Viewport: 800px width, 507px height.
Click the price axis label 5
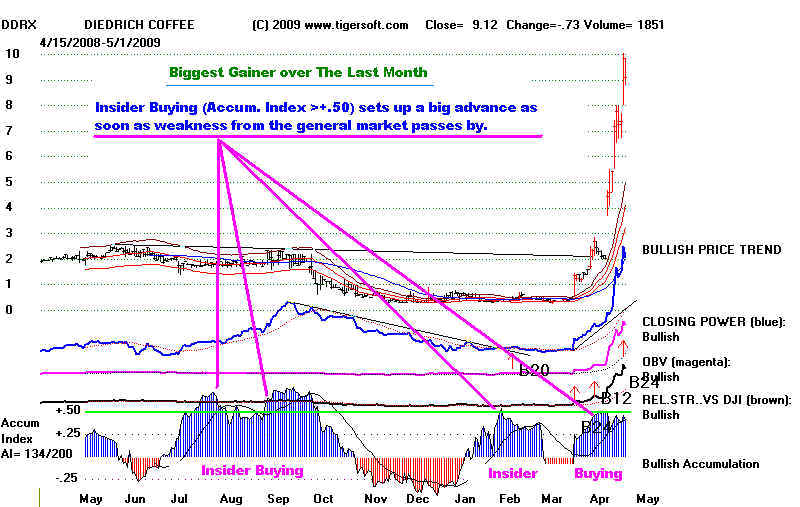[x=9, y=182]
